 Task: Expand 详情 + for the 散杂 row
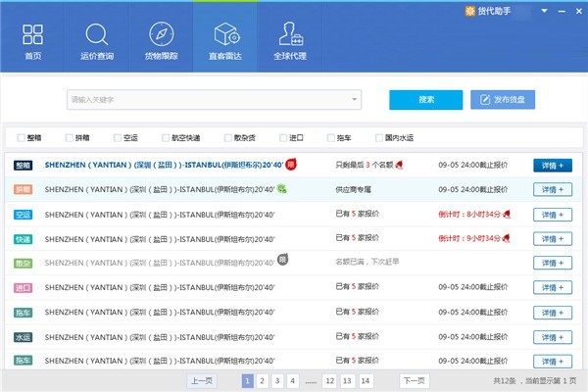click(553, 263)
